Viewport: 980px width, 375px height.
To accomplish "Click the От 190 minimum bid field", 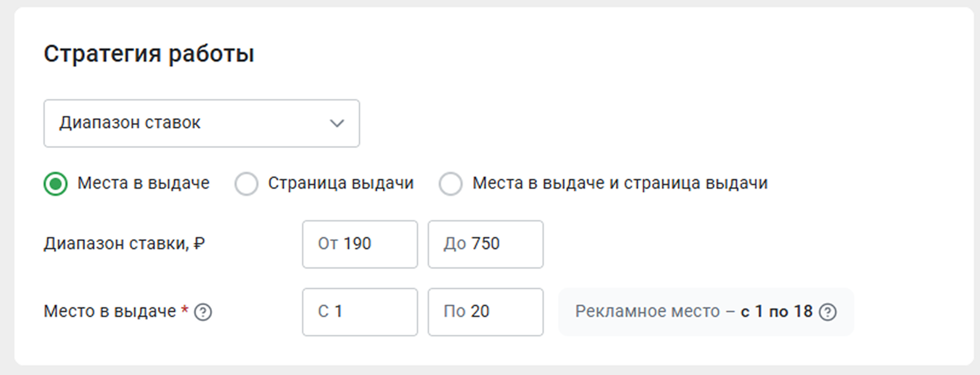I will (360, 244).
